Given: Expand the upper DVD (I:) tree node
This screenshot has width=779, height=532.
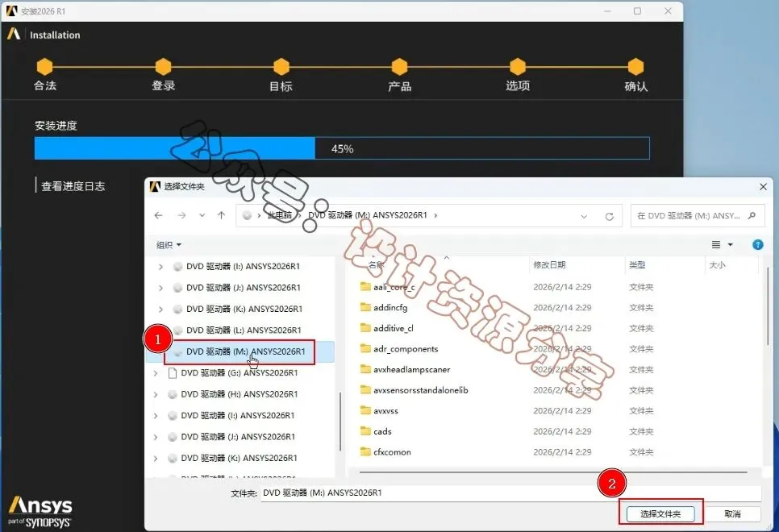Looking at the screenshot, I should coord(160,267).
